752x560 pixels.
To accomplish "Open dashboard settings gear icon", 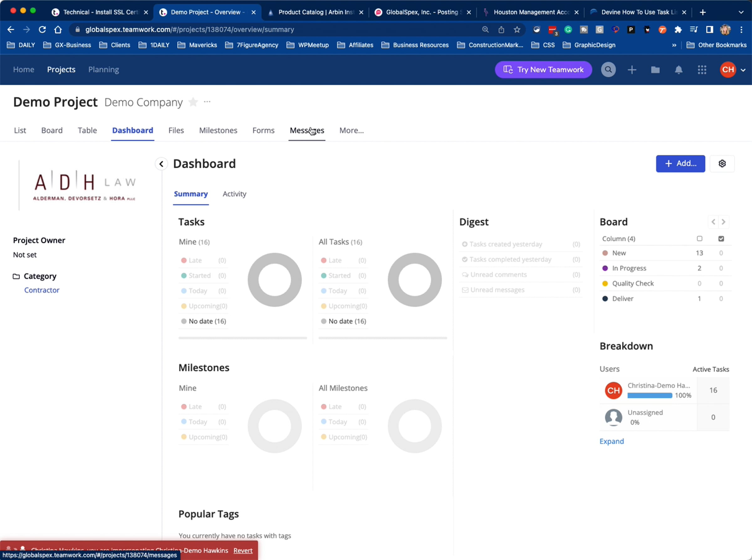I will [722, 164].
